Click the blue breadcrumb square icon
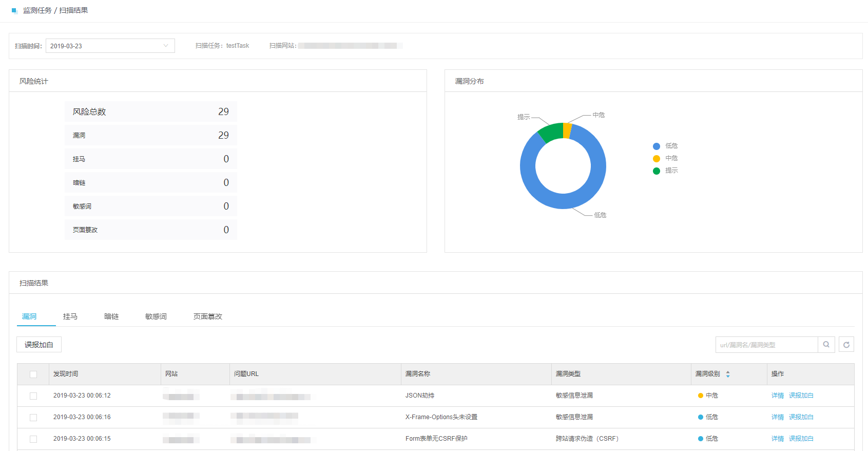Screen dimensions: 868x451 14,10
